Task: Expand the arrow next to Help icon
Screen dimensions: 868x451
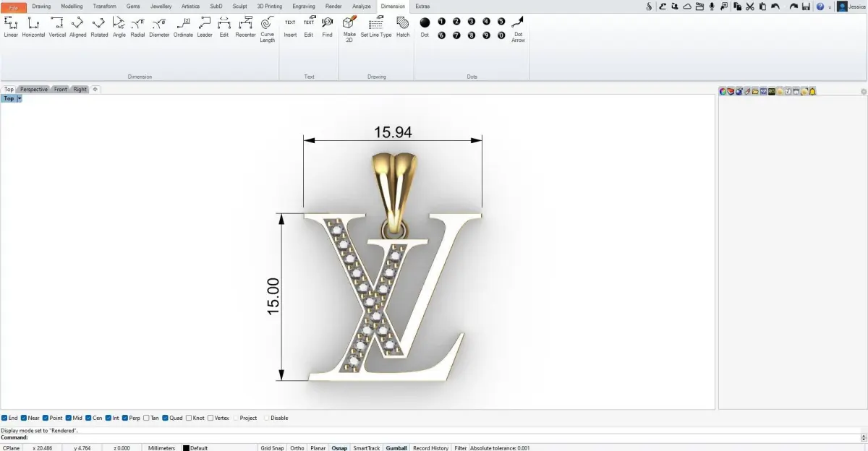Action: click(830, 7)
